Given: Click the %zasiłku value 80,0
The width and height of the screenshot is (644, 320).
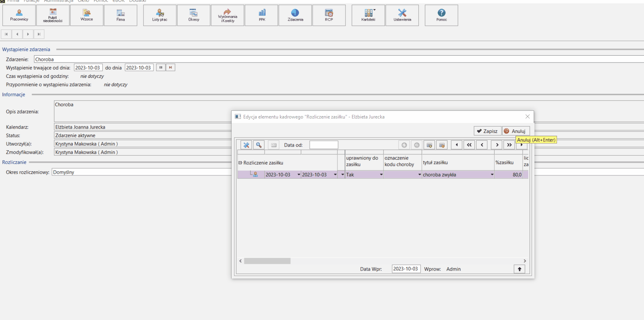Looking at the screenshot, I should pyautogui.click(x=508, y=175).
